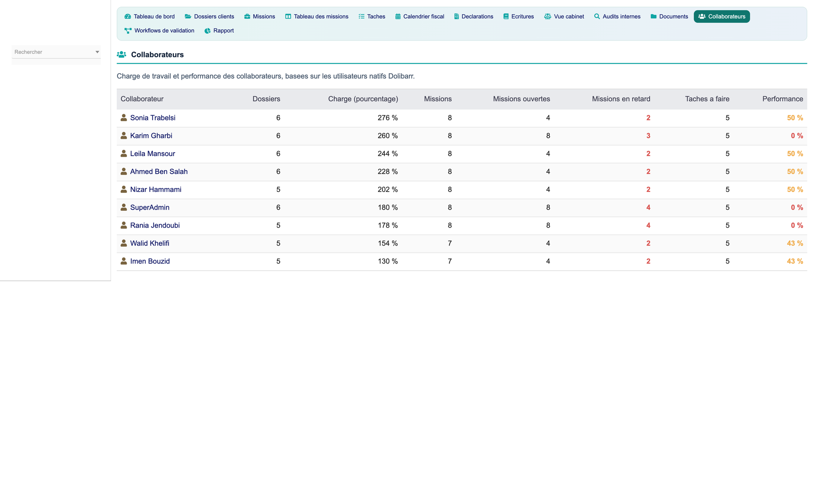Select the Taches tab

[372, 17]
